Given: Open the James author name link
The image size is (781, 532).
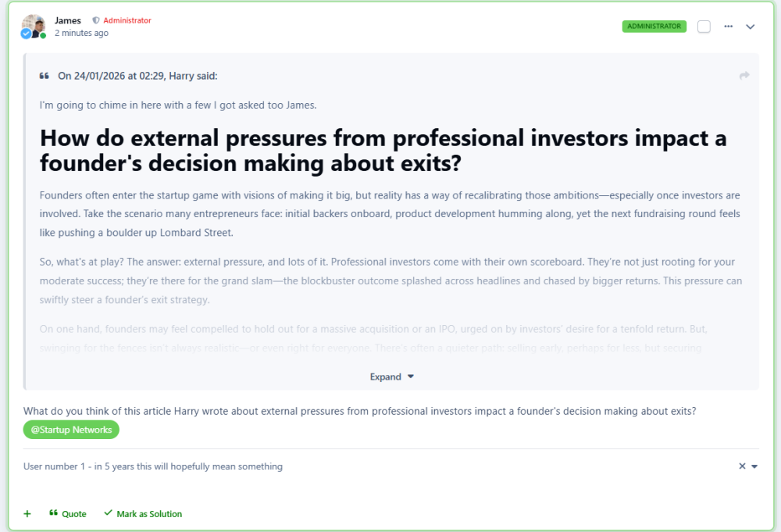Looking at the screenshot, I should click(x=68, y=20).
